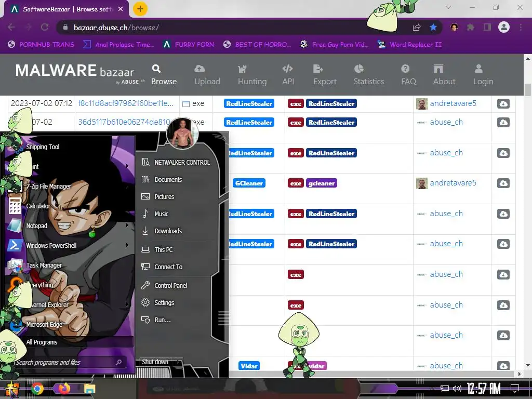
Task: Open the Hunting navigation item
Action: (252, 75)
